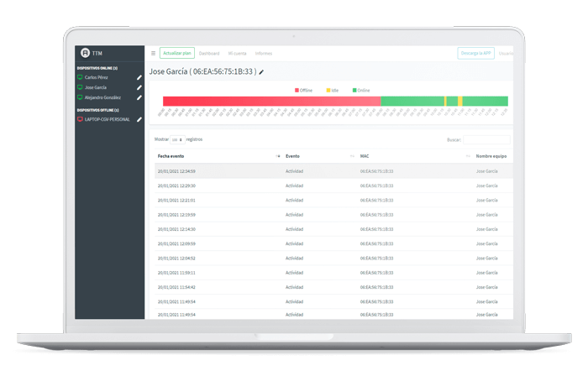Toggle Idle series in chart legend

332,90
